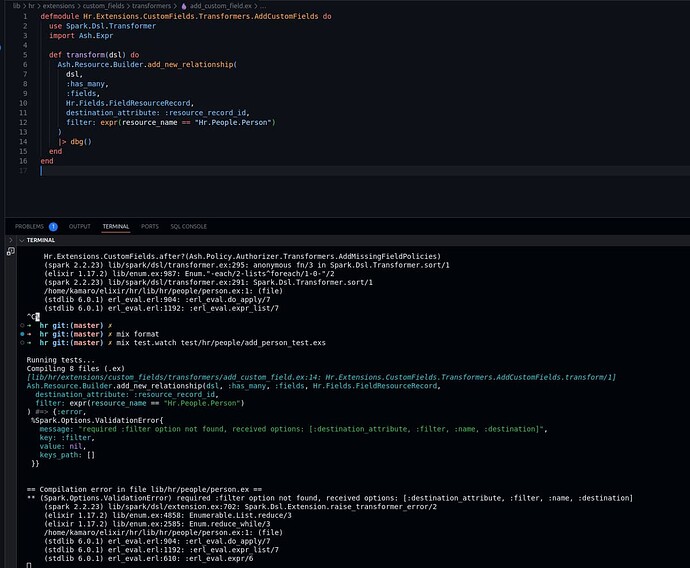Click the blue success marker beside mix format
Screen dimensions: 690x568
coord(22,334)
